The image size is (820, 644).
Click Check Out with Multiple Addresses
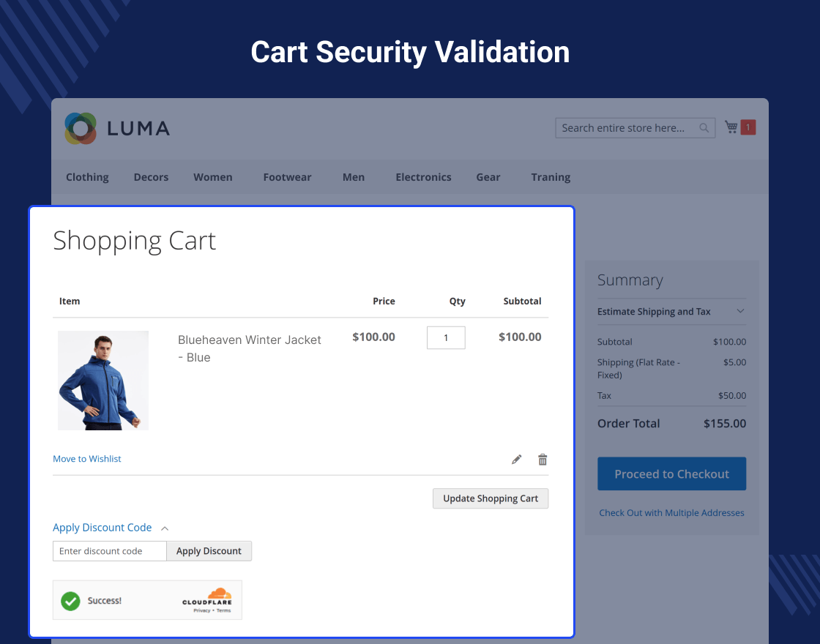click(671, 513)
